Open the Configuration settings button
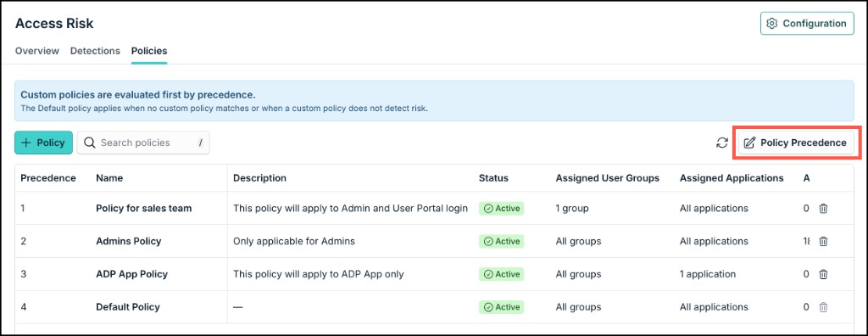This screenshot has width=868, height=336. (807, 23)
